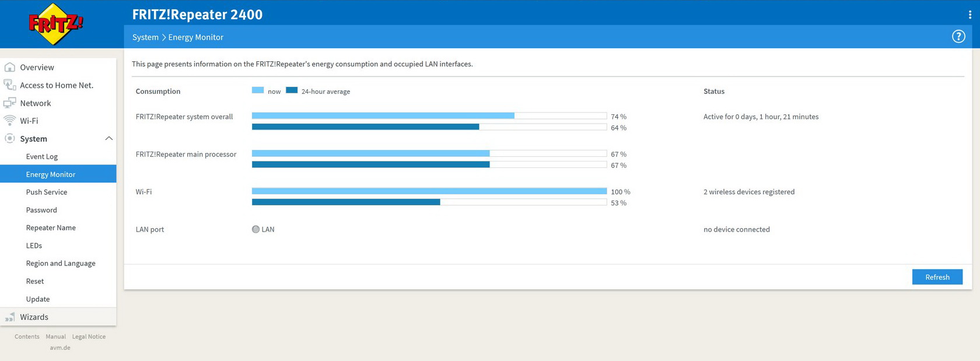Click the 'no device connected' status text
The height and width of the screenshot is (361, 980).
[737, 229]
